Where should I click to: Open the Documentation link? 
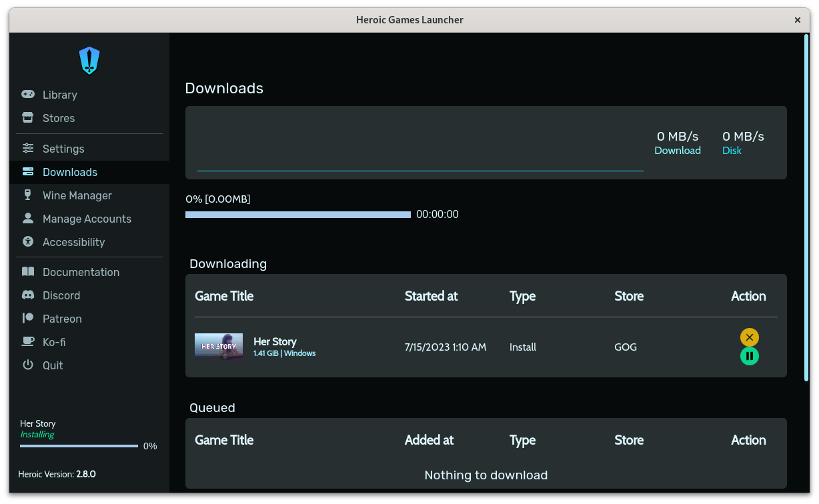89,272
